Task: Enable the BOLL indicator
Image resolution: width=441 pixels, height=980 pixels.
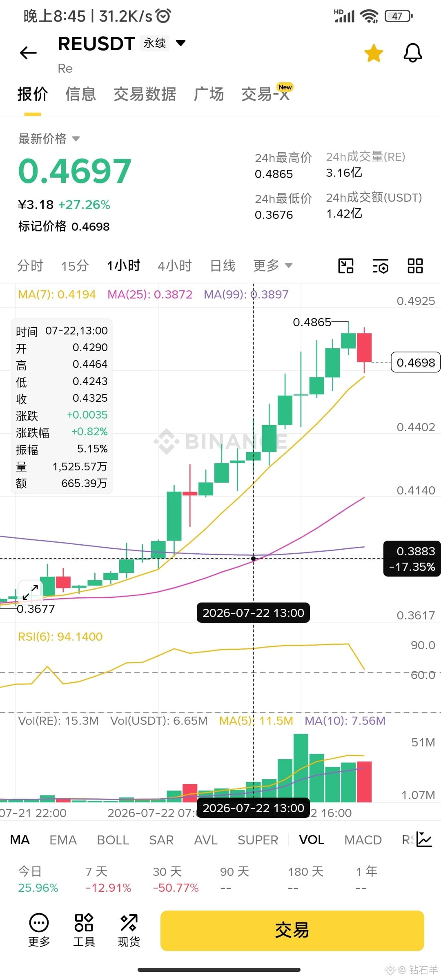Action: tap(113, 840)
